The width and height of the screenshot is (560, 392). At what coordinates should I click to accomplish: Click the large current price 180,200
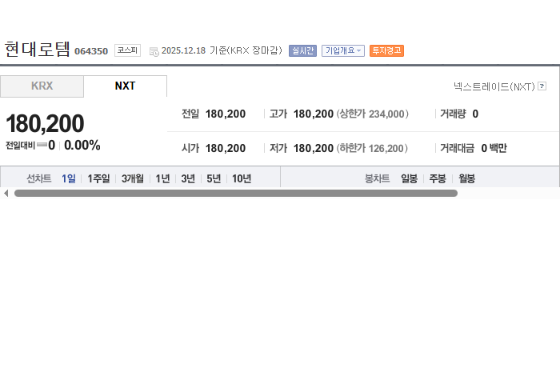click(x=45, y=123)
